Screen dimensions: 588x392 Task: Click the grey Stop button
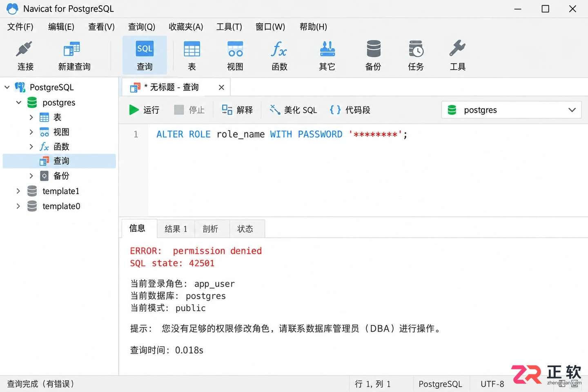[x=189, y=110]
